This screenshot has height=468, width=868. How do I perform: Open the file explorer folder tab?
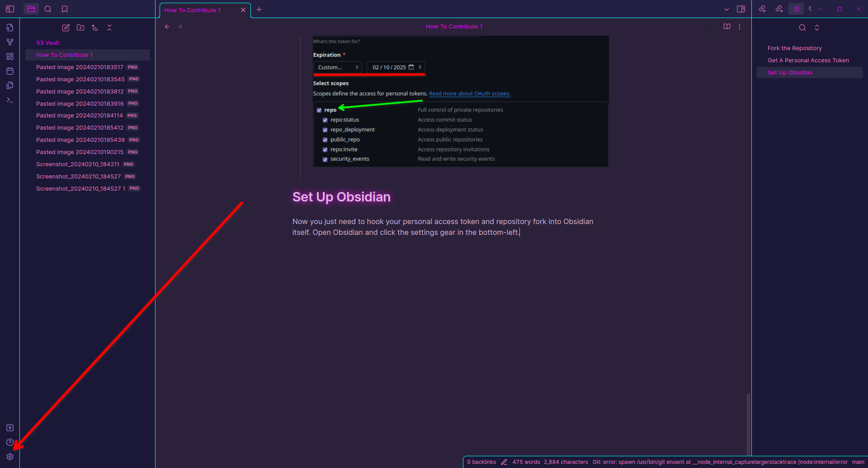31,9
